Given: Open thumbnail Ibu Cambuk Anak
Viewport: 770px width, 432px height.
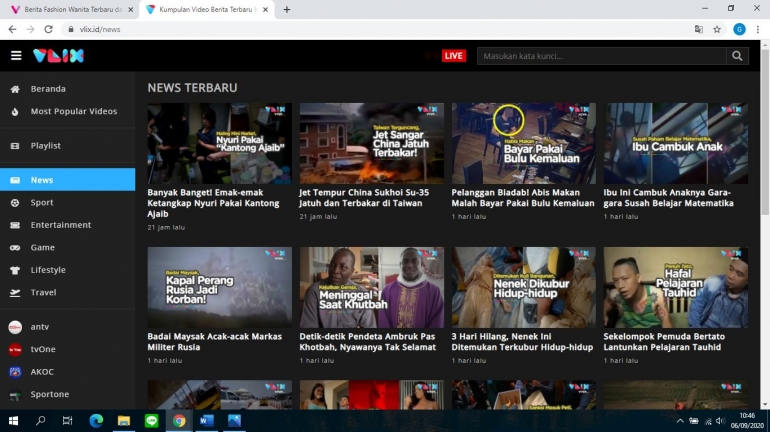Looking at the screenshot, I should (676, 143).
